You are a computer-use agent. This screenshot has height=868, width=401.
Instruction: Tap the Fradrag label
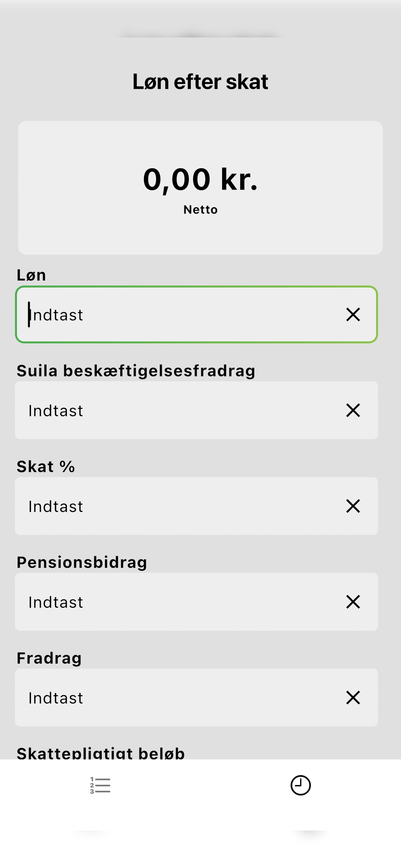click(x=49, y=658)
